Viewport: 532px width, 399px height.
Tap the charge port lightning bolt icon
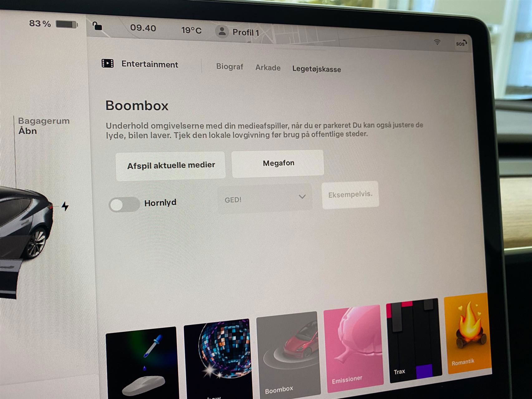(65, 206)
